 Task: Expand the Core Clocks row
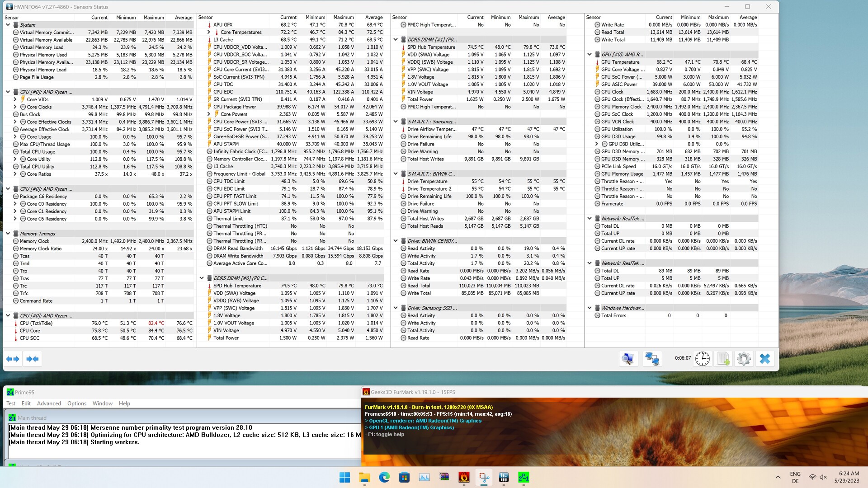click(x=15, y=107)
